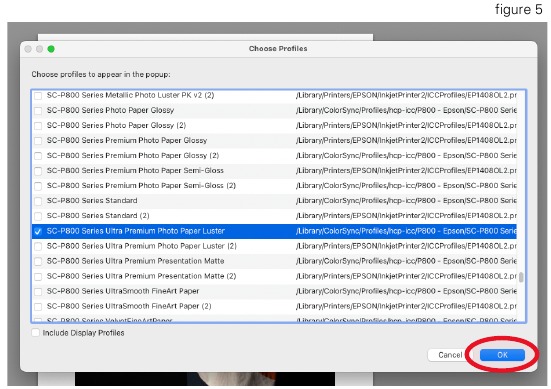This screenshot has height=389, width=551.
Task: Tick Ultra Premium Photo Paper Luster (2) checkbox
Action: 38,246
